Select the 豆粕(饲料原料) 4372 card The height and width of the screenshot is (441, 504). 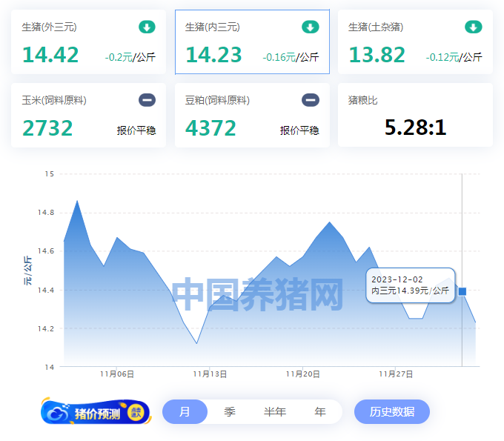click(252, 115)
